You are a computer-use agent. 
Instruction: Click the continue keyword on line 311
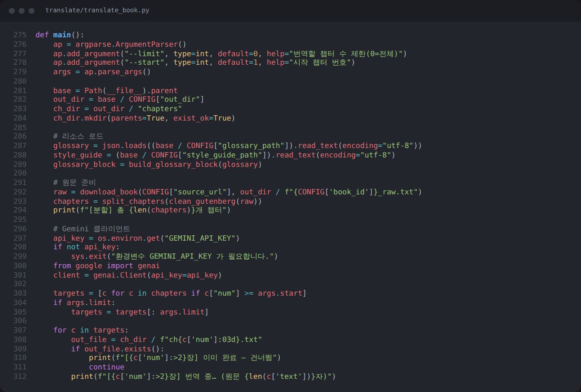[x=107, y=367]
